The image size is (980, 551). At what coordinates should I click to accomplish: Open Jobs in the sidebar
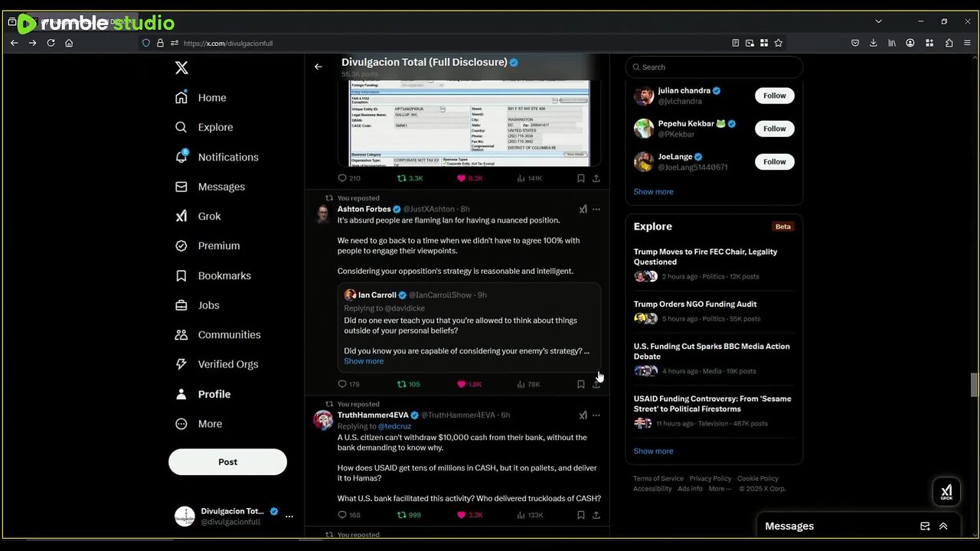pos(197,305)
